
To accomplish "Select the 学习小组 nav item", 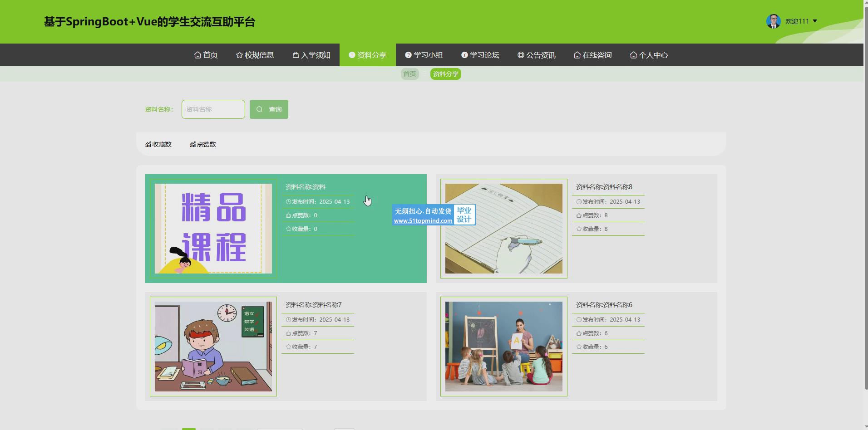I will click(424, 55).
